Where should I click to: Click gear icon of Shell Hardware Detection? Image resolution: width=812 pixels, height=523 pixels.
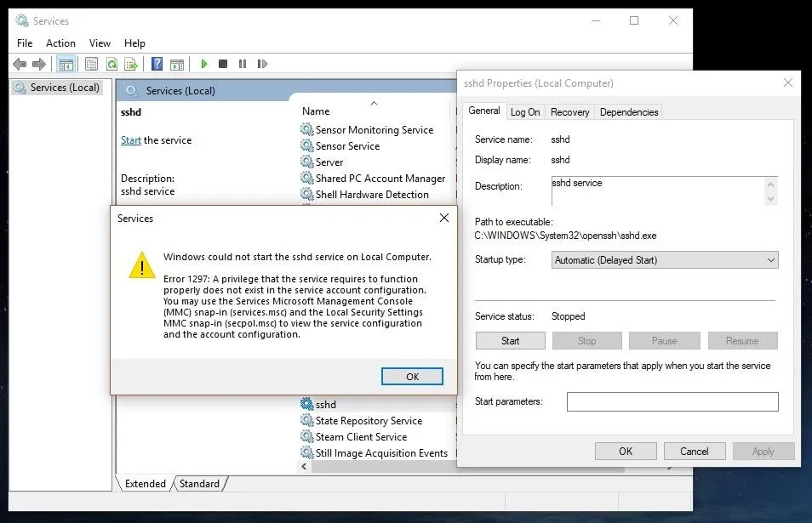pyautogui.click(x=307, y=194)
